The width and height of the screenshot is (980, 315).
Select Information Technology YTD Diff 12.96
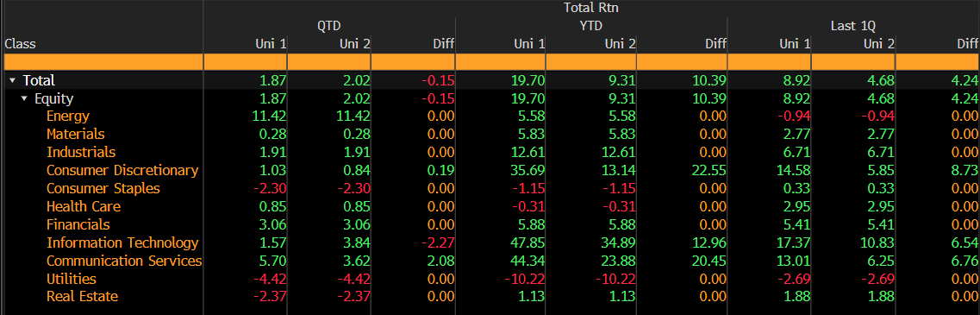(x=710, y=243)
